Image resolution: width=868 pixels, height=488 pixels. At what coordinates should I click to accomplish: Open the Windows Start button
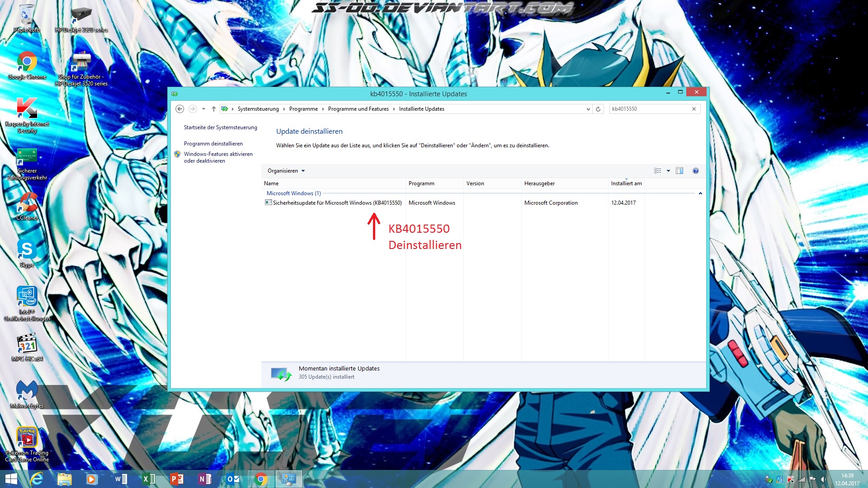[x=11, y=479]
